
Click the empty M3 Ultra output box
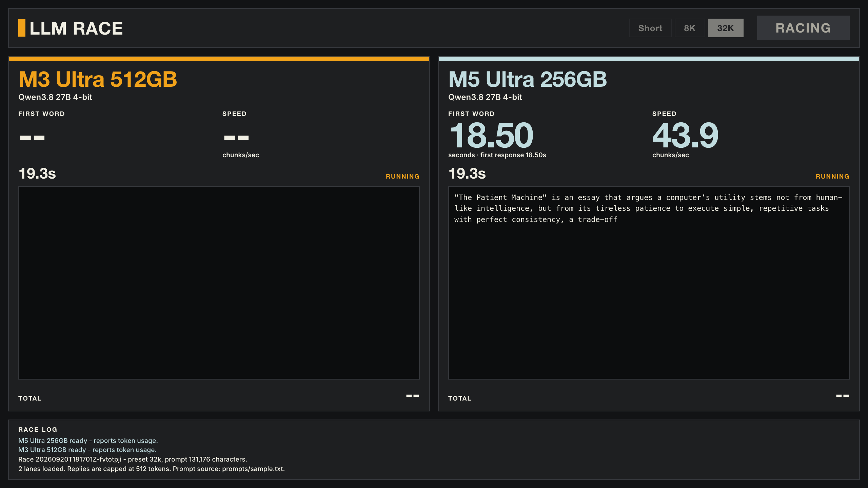point(219,283)
